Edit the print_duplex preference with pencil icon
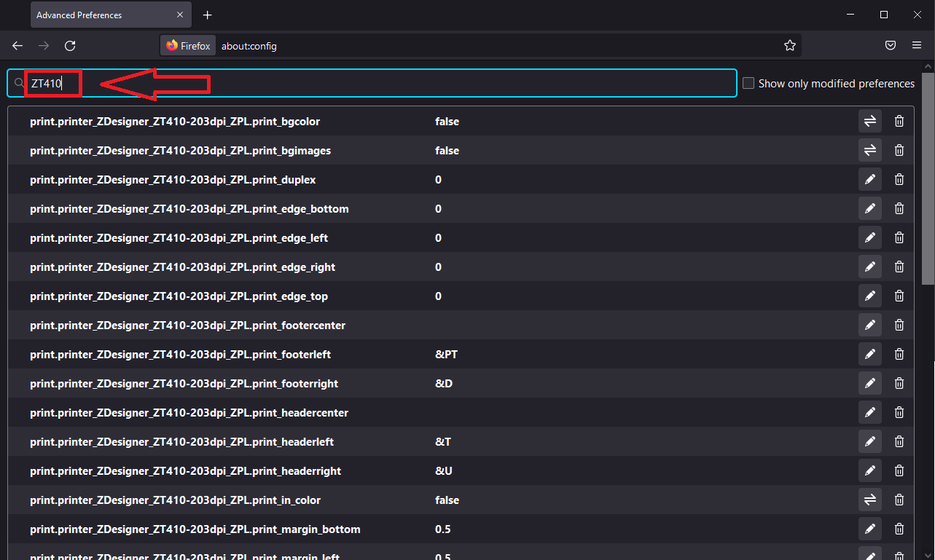 tap(869, 179)
